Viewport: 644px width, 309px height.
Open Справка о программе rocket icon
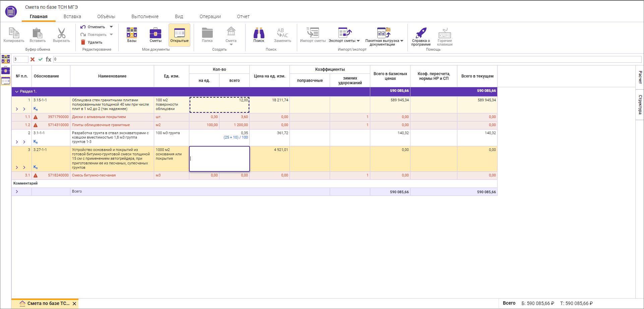(421, 33)
